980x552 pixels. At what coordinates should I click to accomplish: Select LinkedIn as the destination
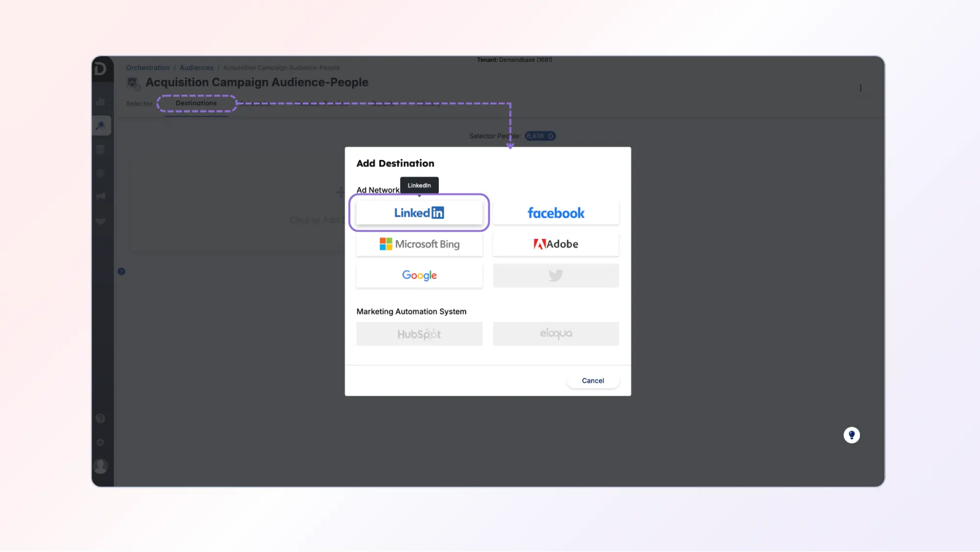tap(419, 212)
